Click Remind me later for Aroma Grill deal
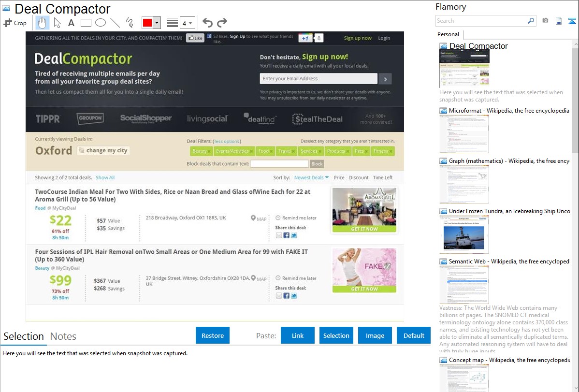 pos(296,218)
